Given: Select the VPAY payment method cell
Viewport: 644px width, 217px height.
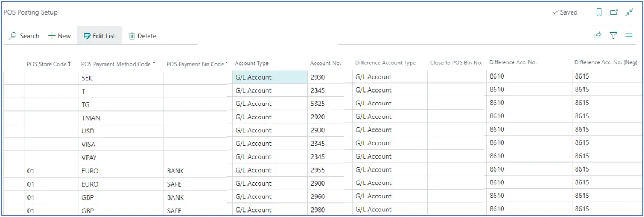Looking at the screenshot, I should (x=121, y=158).
